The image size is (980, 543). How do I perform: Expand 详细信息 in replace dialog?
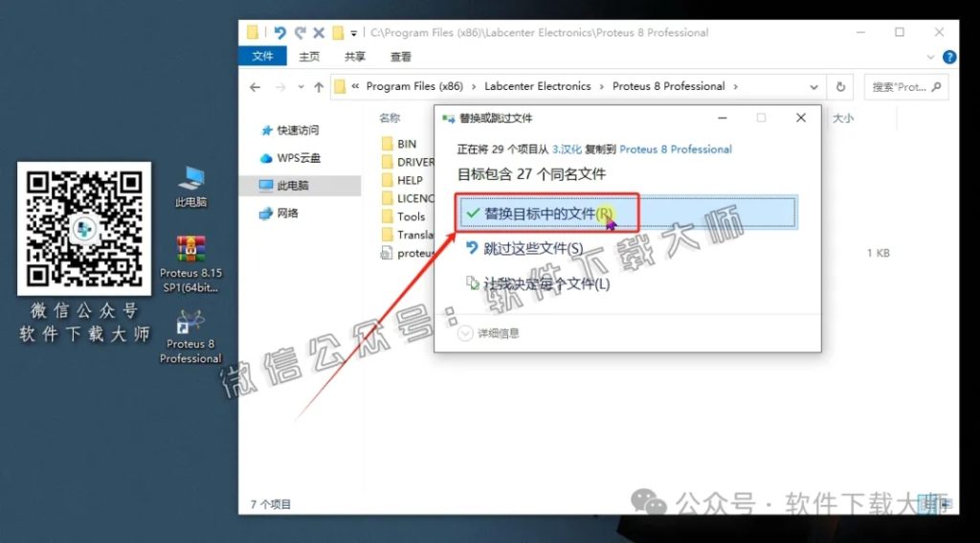489,333
